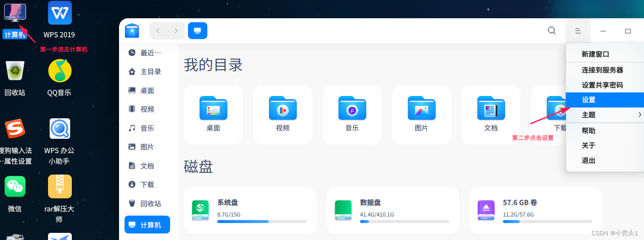Select 文档 in the sidebar
644x240 pixels.
click(147, 166)
